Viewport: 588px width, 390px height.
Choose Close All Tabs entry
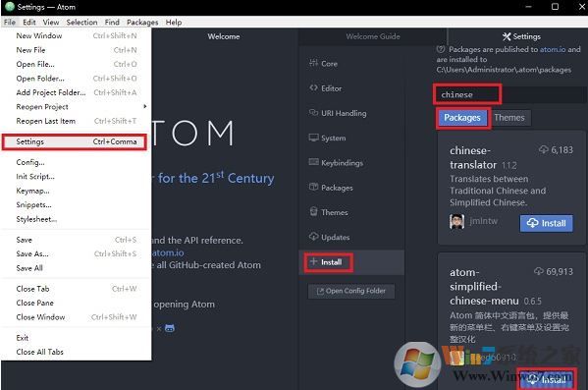tap(77, 352)
